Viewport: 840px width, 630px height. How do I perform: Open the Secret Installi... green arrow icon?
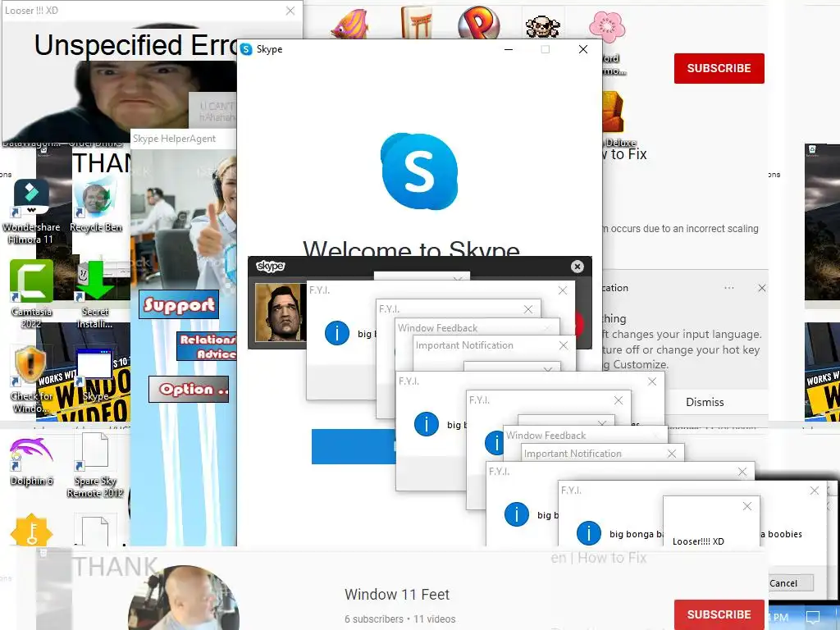point(95,294)
